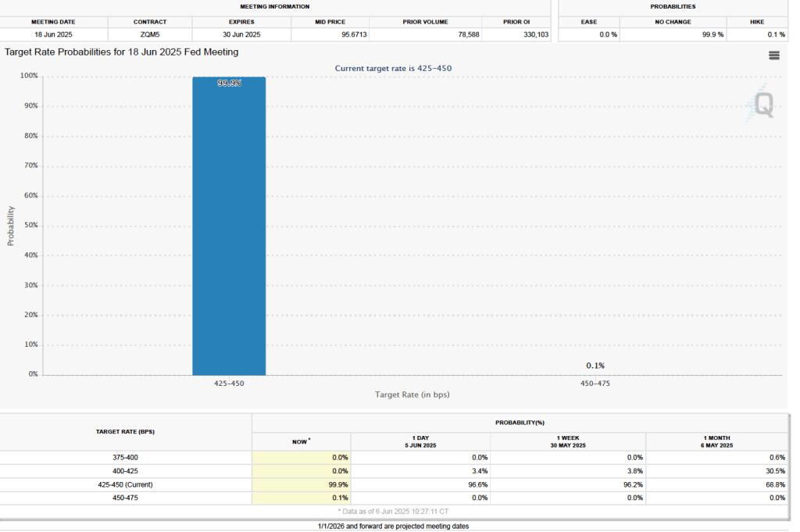Click the Target Rate Probabilities chart title
This screenshot has height=532, width=800.
(x=122, y=52)
